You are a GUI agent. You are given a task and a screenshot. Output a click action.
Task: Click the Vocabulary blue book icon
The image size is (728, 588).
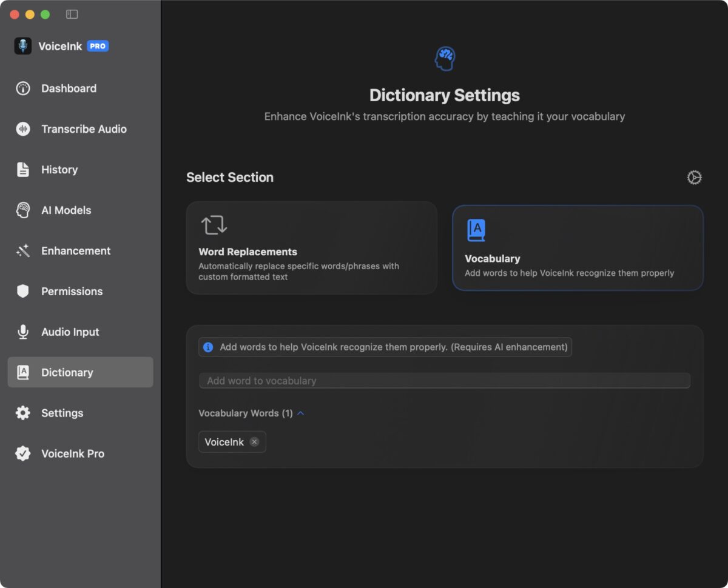(x=476, y=230)
